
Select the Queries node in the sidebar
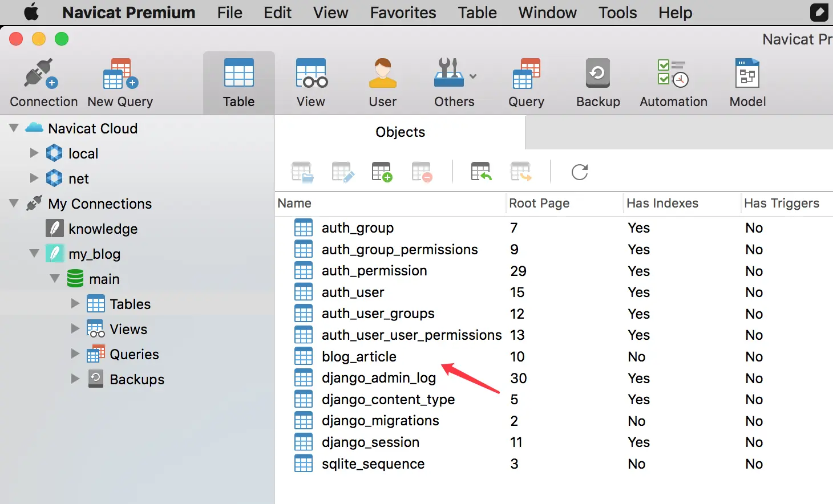(123, 354)
